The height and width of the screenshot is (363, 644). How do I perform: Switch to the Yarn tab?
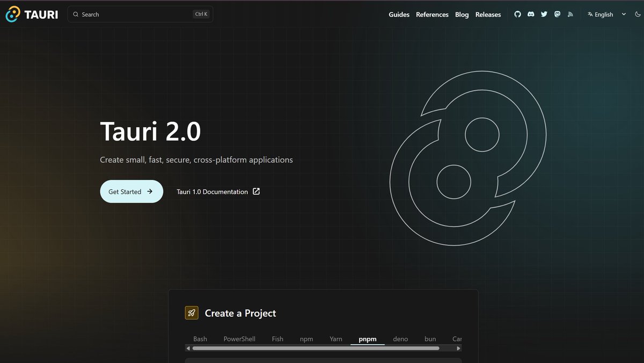point(336,339)
